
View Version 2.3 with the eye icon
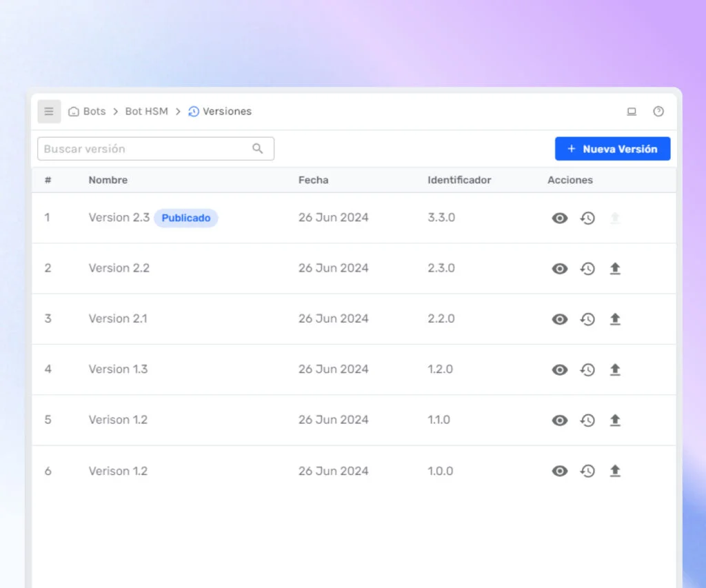[x=560, y=219]
